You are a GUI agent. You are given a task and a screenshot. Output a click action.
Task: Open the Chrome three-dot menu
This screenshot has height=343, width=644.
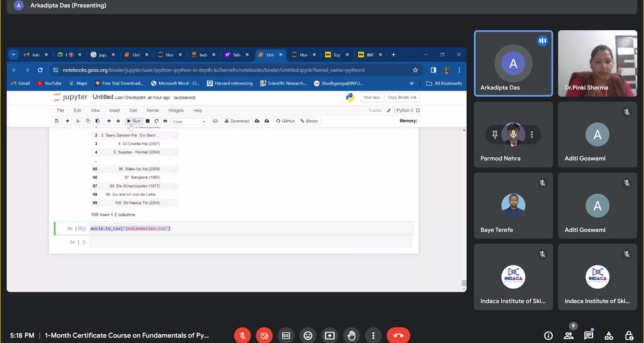coord(459,70)
